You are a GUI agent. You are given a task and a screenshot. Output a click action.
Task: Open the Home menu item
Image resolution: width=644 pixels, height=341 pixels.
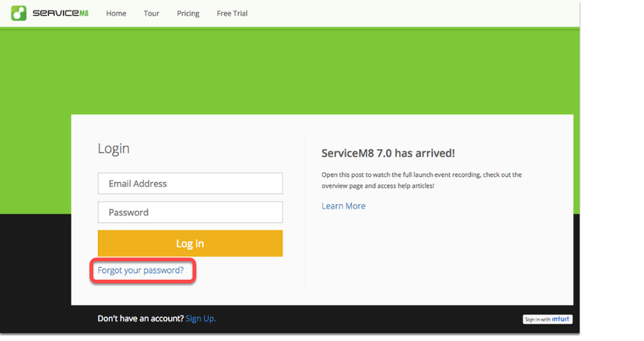(x=116, y=14)
